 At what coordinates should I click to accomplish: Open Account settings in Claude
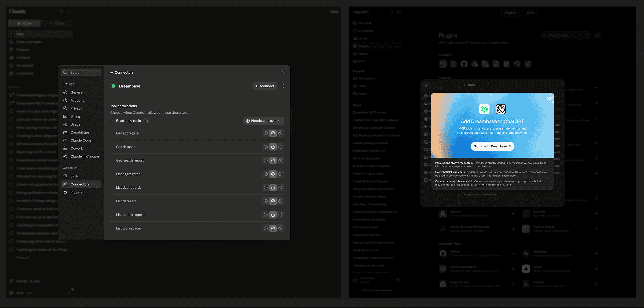coord(81,101)
